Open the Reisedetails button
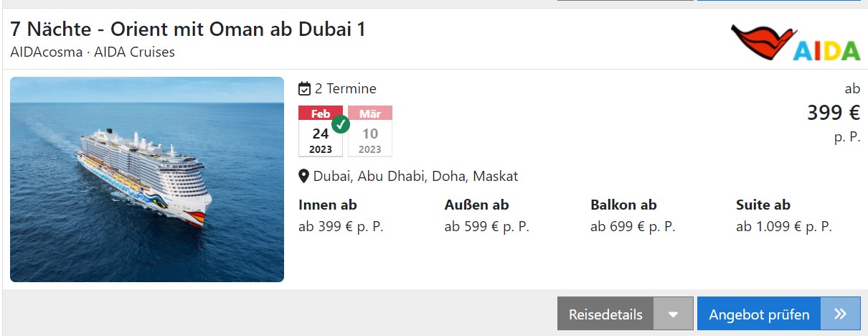Viewport: 868px width, 336px height. click(x=605, y=314)
